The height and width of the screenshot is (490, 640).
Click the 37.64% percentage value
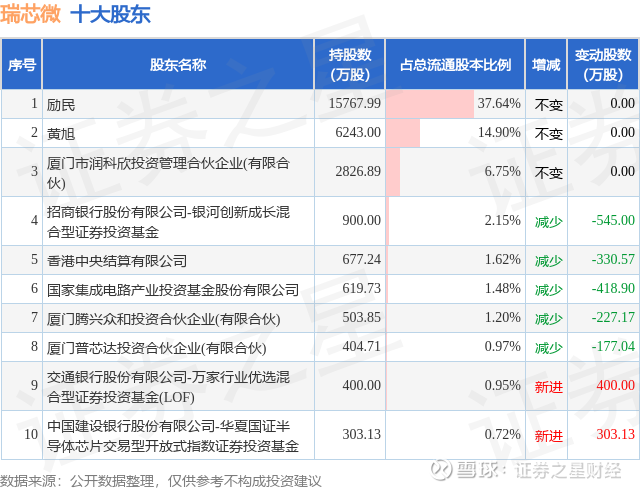pyautogui.click(x=499, y=103)
